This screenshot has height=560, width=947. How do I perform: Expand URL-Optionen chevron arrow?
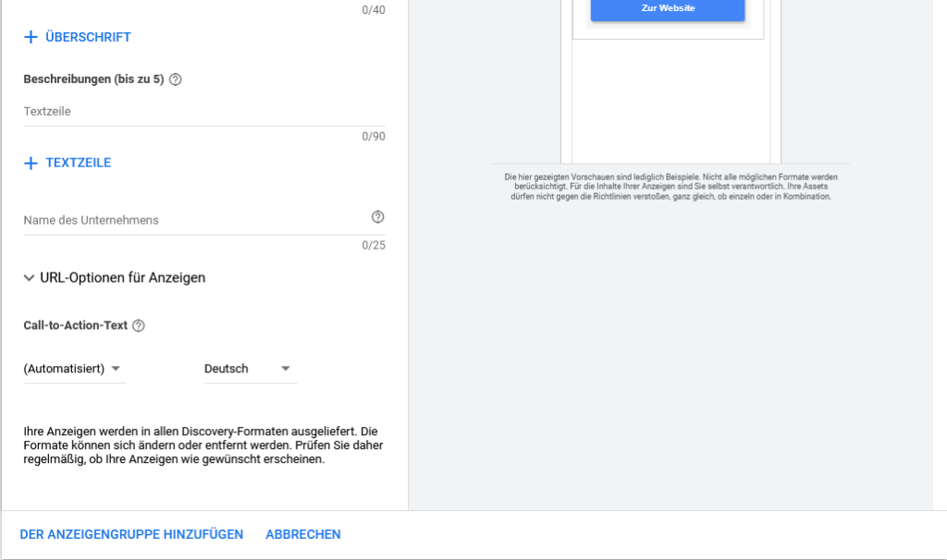(29, 277)
